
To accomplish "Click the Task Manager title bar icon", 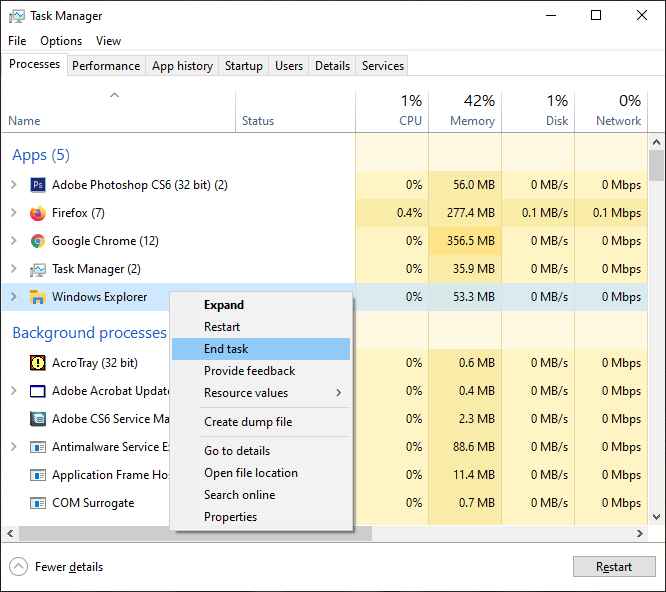I will [x=17, y=16].
